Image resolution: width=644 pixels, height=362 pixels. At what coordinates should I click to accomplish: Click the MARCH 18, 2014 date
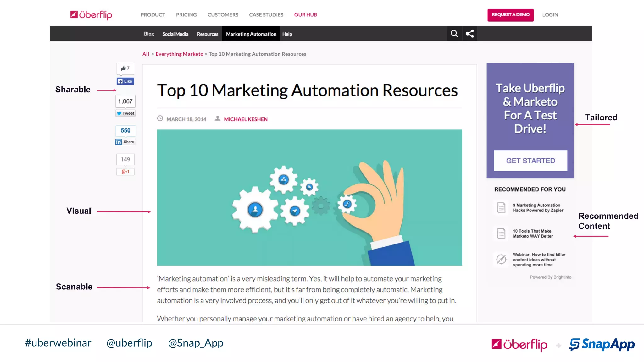186,119
